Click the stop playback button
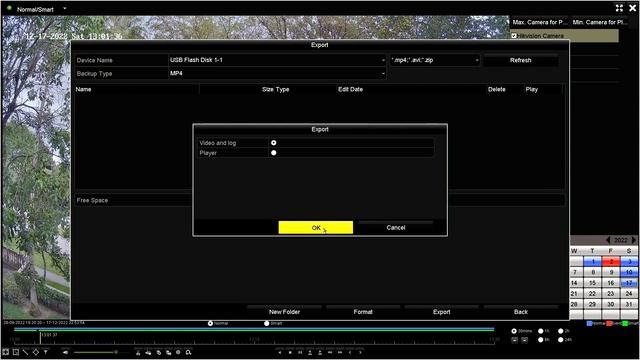The image size is (640, 360). pos(290,352)
